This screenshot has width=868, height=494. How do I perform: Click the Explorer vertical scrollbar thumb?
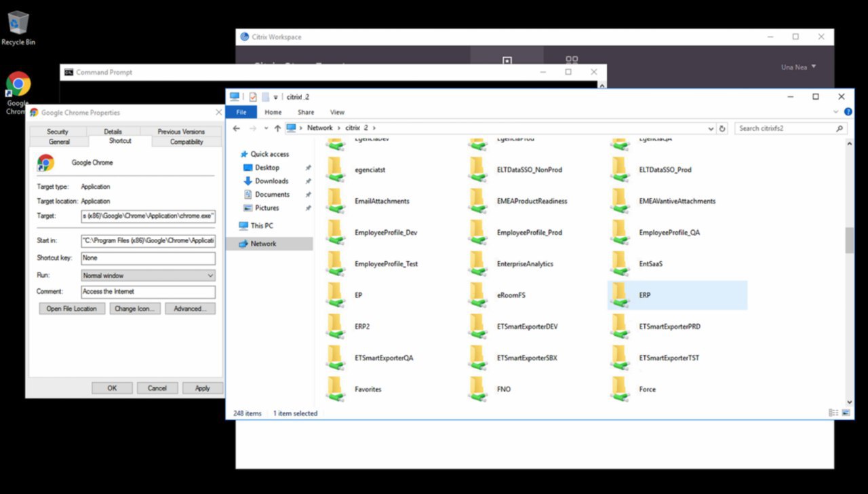[849, 240]
